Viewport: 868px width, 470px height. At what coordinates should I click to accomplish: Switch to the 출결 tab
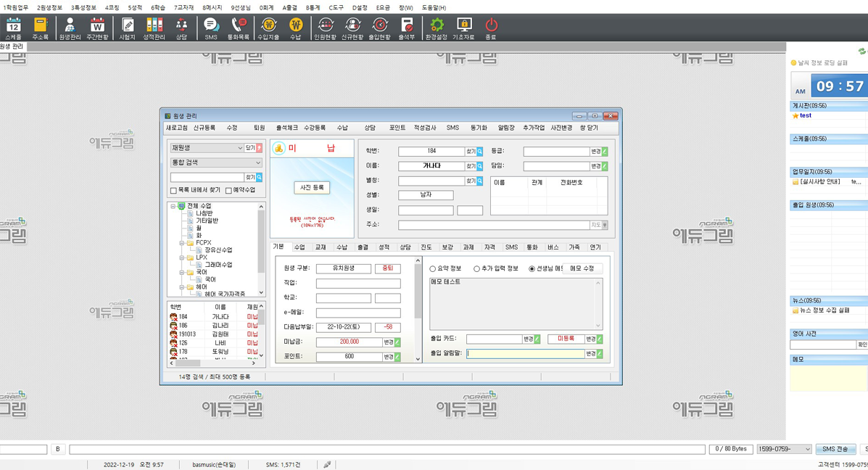pos(363,247)
